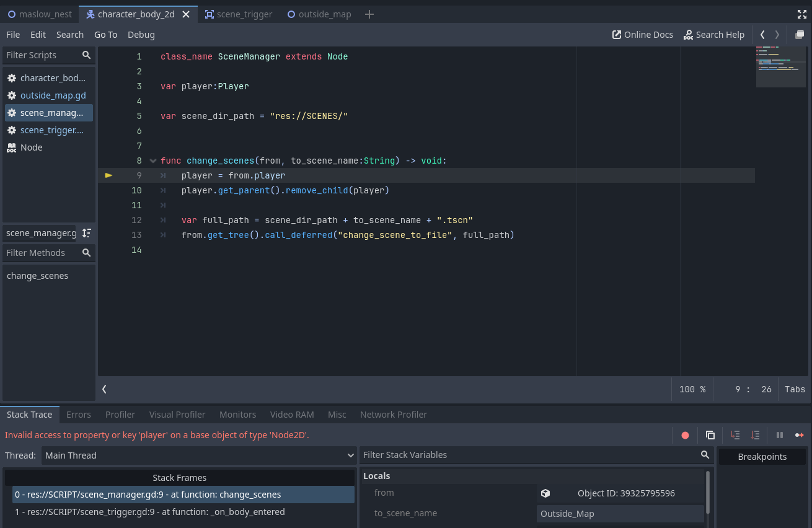Open the Search menu
The width and height of the screenshot is (812, 528).
[70, 35]
